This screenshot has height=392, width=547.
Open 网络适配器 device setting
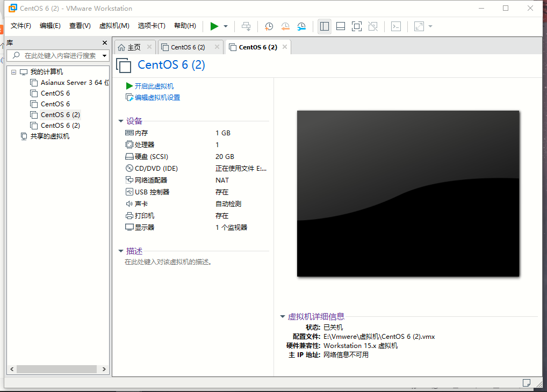click(x=146, y=180)
